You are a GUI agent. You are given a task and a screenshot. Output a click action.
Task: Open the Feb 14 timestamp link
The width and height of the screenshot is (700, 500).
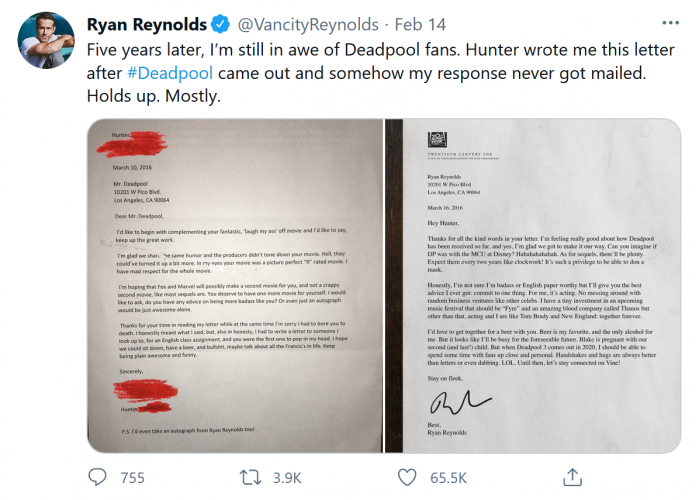(422, 24)
